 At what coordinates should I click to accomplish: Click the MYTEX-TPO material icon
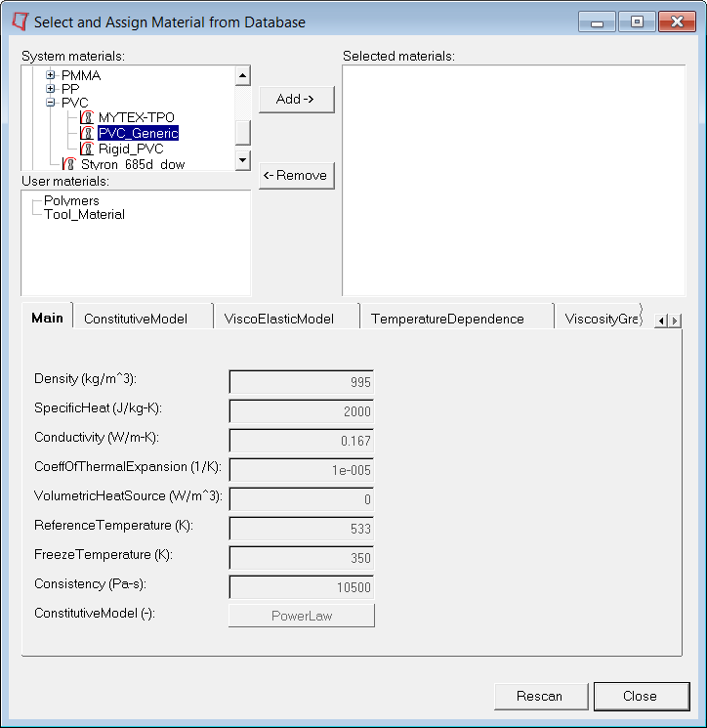tap(87, 117)
